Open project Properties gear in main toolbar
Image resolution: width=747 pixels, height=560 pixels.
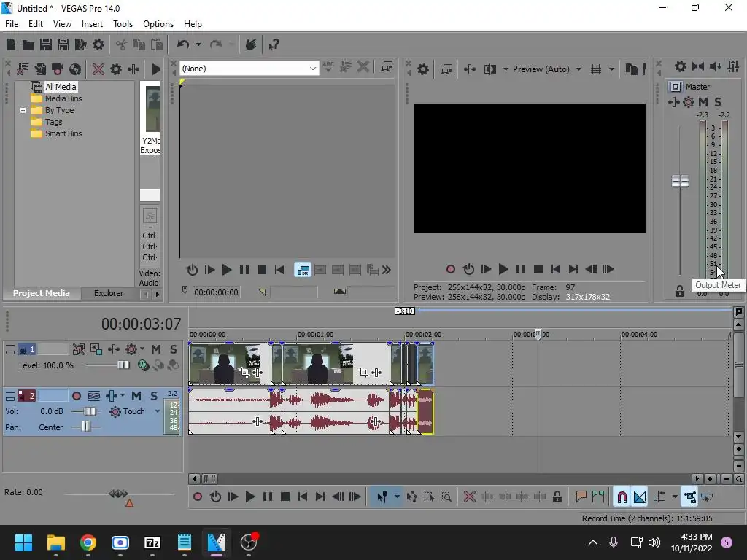coord(98,44)
